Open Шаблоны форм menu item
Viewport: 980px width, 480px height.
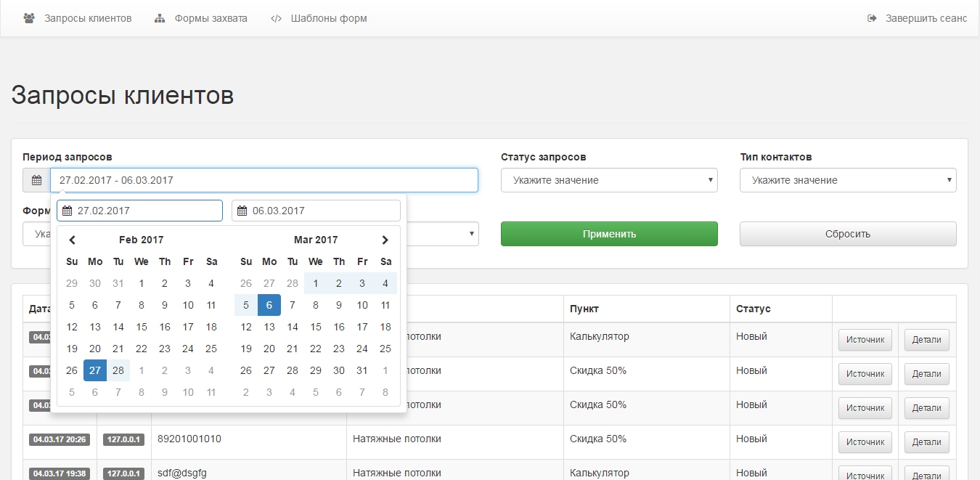(x=329, y=18)
